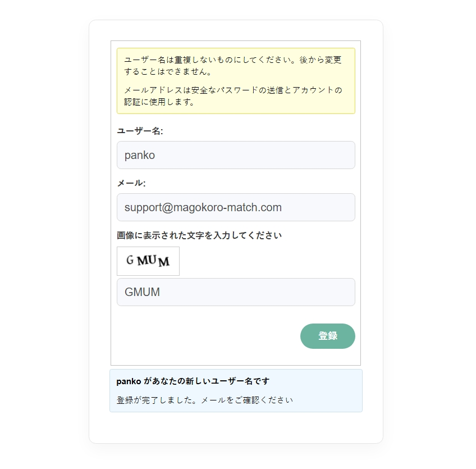
Task: Click the letter U in the captcha image
Action: pos(153,260)
